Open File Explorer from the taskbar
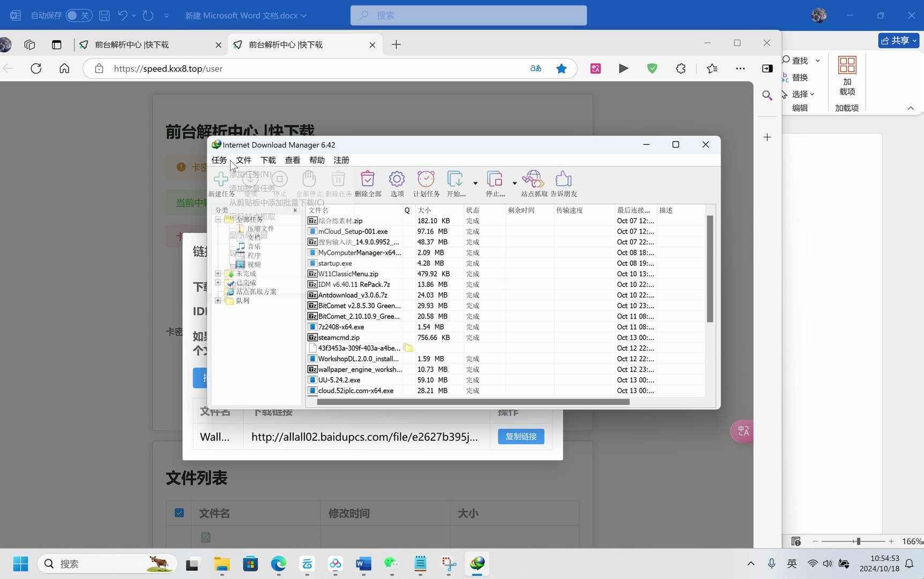 tap(222, 564)
